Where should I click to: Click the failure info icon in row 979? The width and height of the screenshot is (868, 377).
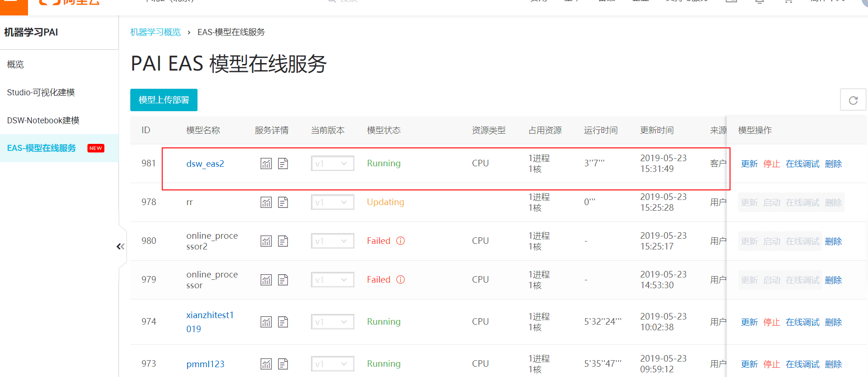pyautogui.click(x=401, y=279)
